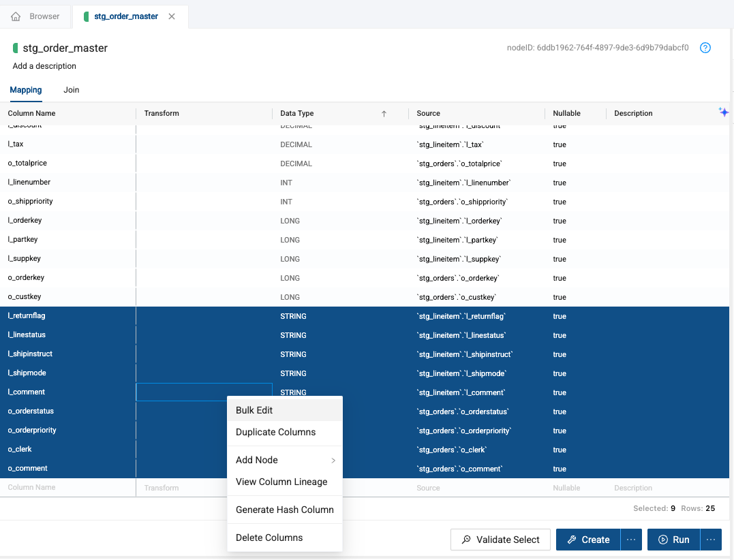Click the Nullable column header

pyautogui.click(x=566, y=113)
